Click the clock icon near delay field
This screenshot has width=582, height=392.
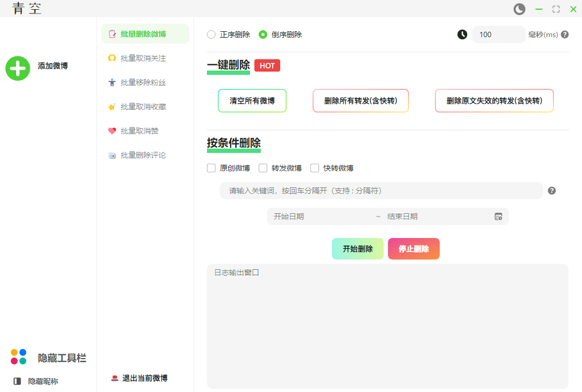[462, 34]
